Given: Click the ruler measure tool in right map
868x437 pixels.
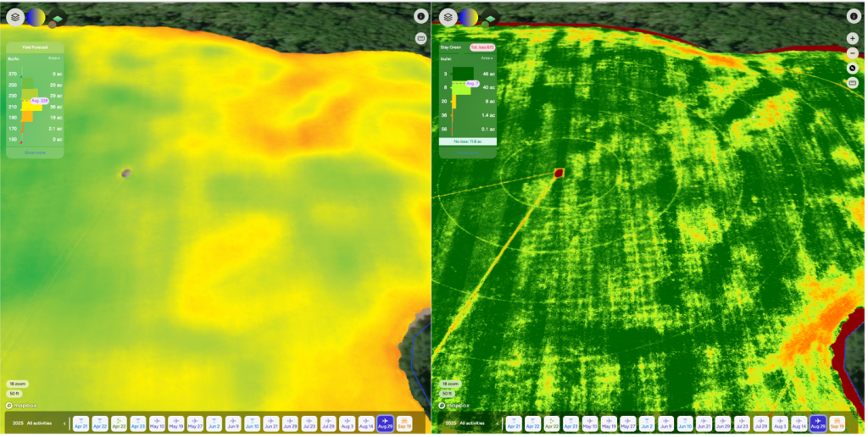Looking at the screenshot, I should tap(853, 83).
